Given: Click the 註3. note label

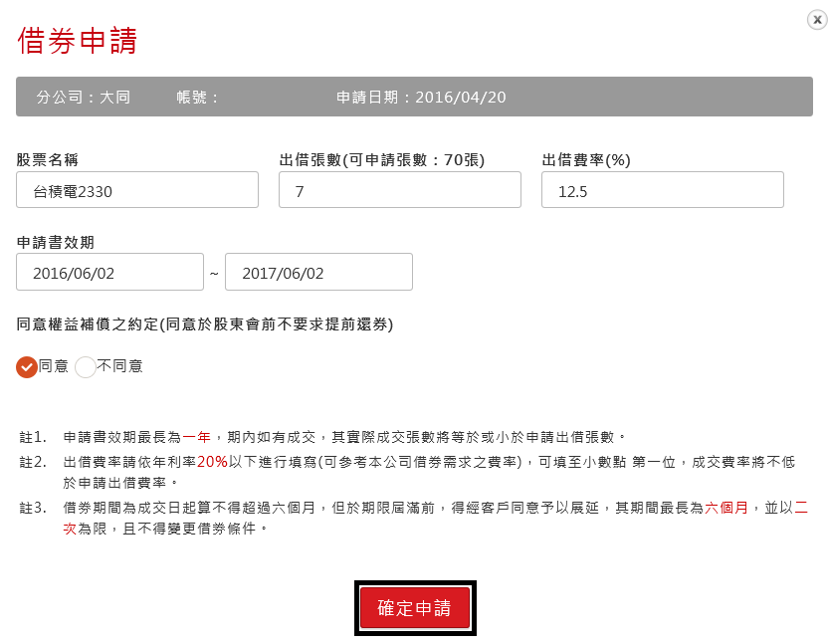Looking at the screenshot, I should tap(33, 508).
